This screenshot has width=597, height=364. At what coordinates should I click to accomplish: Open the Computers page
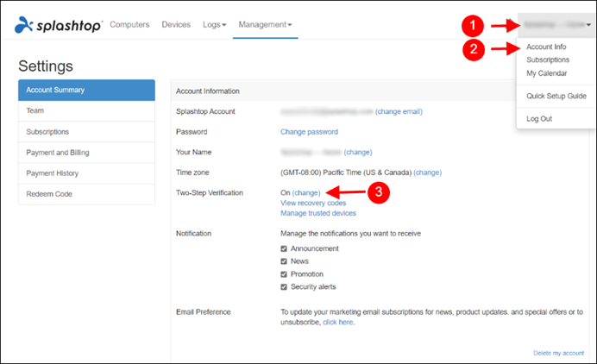click(129, 24)
